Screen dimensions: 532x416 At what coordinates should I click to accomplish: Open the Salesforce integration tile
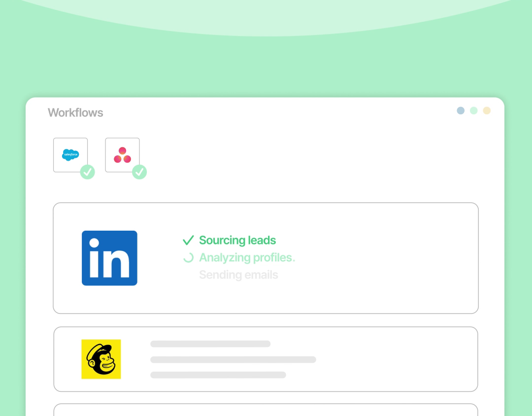[70, 155]
